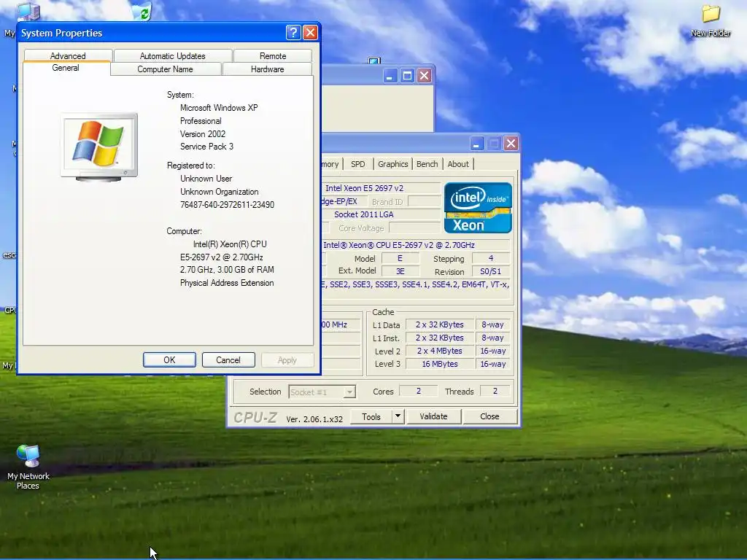Click the Stepping value field showing 4
Viewport: 747px width, 560px height.
pyautogui.click(x=491, y=258)
